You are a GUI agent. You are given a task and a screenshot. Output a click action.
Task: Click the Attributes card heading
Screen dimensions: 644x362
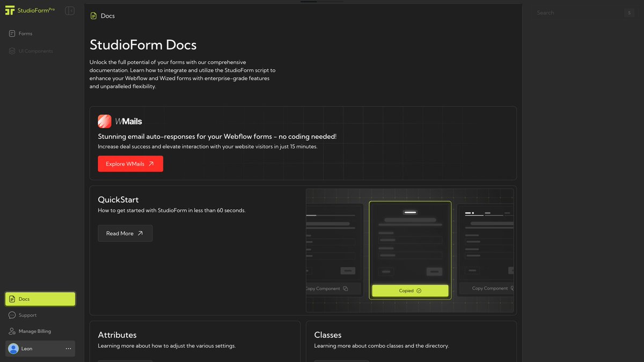[117, 335]
